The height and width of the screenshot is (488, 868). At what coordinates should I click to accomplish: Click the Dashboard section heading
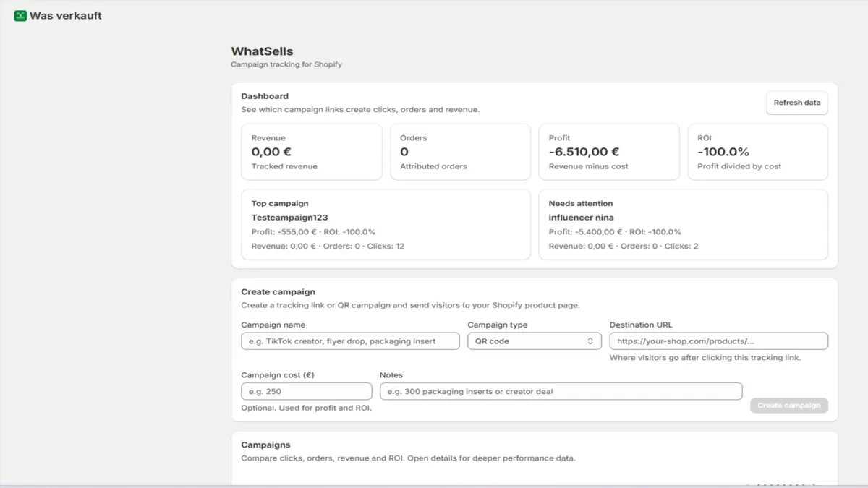point(265,96)
